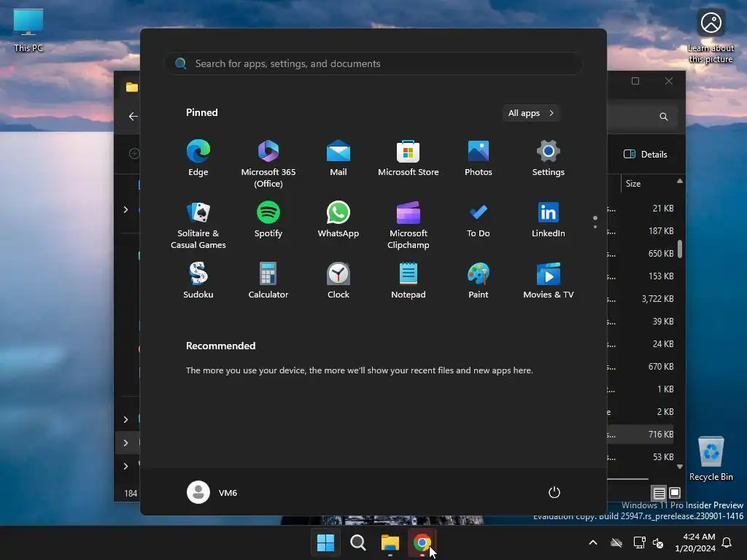747x560 pixels.
Task: Go to next page of pinned apps
Action: pyautogui.click(x=595, y=227)
